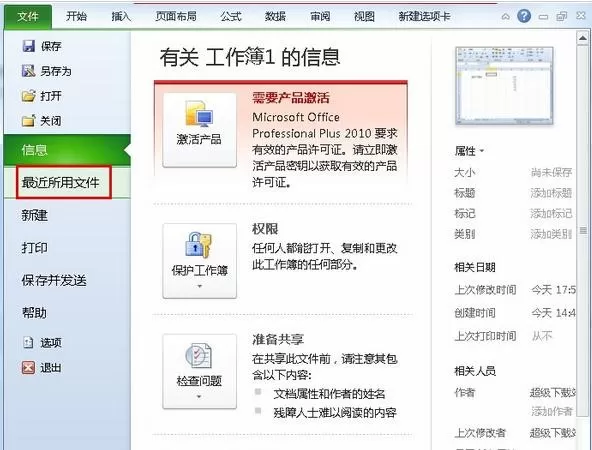The height and width of the screenshot is (450, 592).
Task: Open Excel help via the blue question mark
Action: tap(524, 16)
